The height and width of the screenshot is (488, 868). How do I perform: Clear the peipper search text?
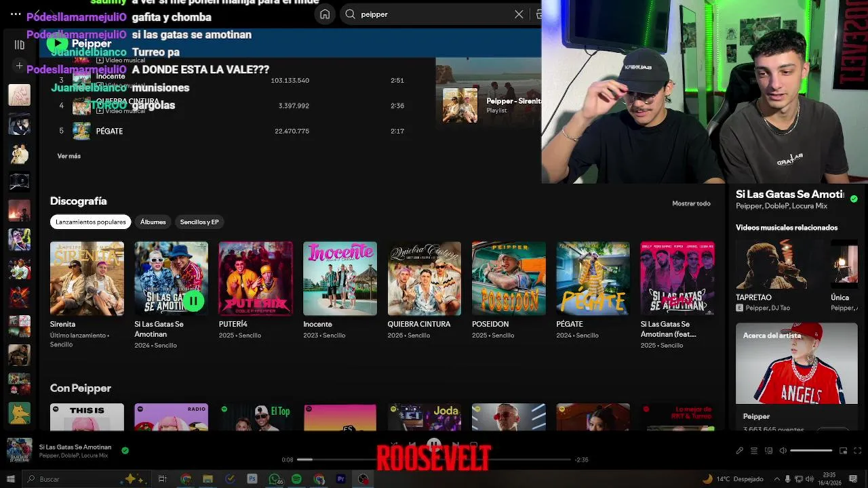click(x=519, y=14)
